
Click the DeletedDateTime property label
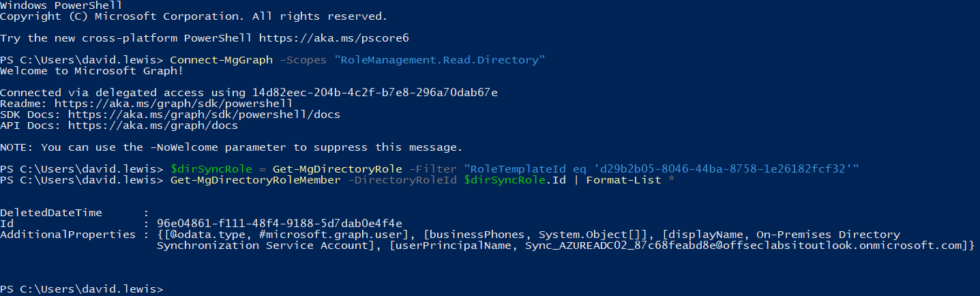51,213
